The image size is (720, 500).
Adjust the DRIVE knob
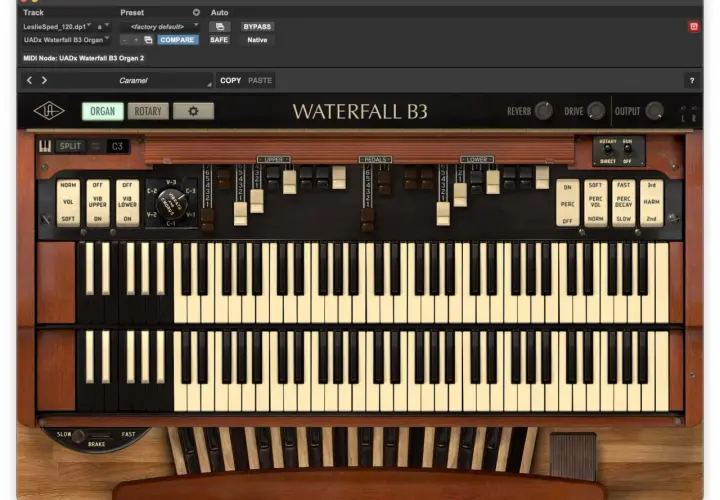coord(596,111)
